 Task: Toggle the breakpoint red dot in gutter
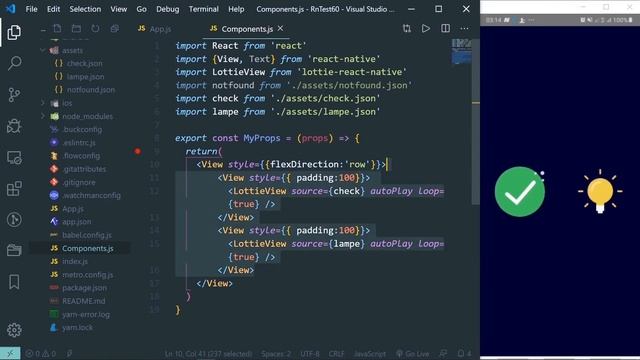pos(138,151)
